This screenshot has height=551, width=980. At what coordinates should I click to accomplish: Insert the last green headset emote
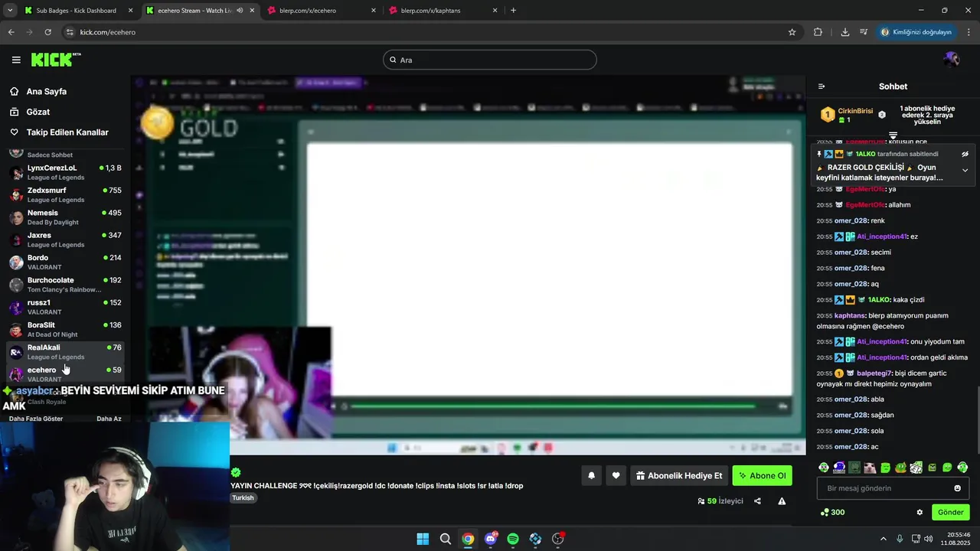pyautogui.click(x=962, y=468)
